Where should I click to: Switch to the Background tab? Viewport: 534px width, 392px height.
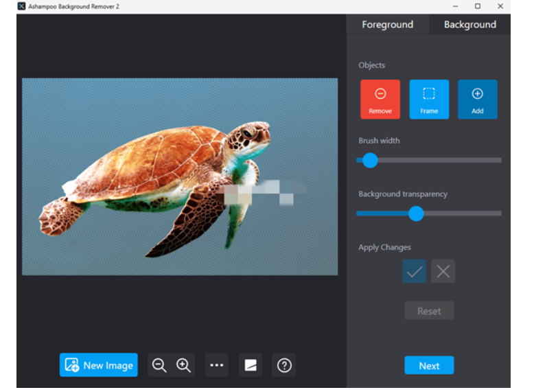(469, 25)
